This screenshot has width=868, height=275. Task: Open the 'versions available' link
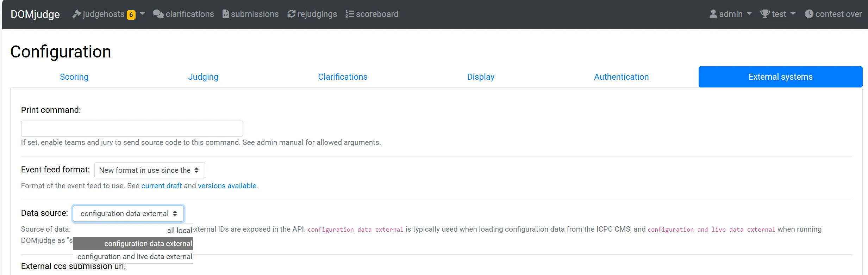click(227, 186)
